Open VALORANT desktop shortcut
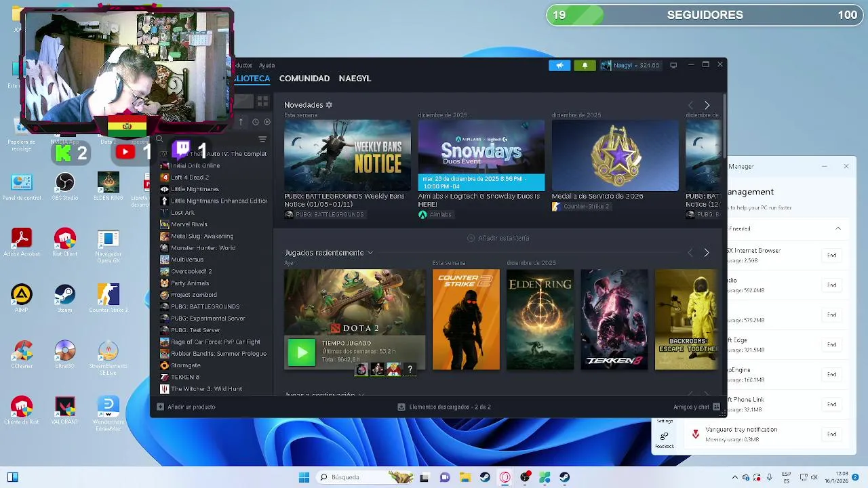 65,410
